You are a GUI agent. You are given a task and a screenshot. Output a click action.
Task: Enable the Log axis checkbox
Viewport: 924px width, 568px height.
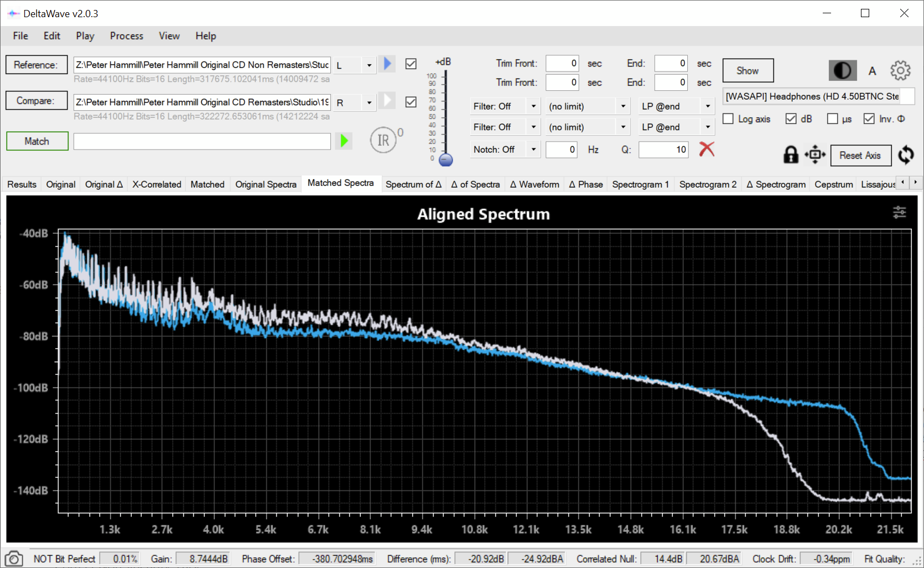tap(728, 119)
